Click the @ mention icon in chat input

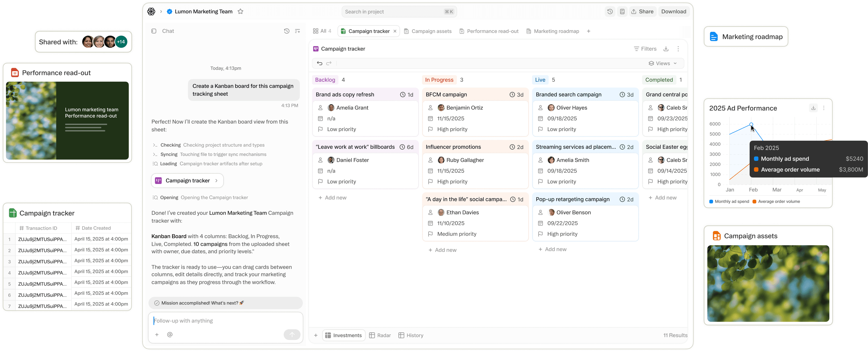coord(170,335)
